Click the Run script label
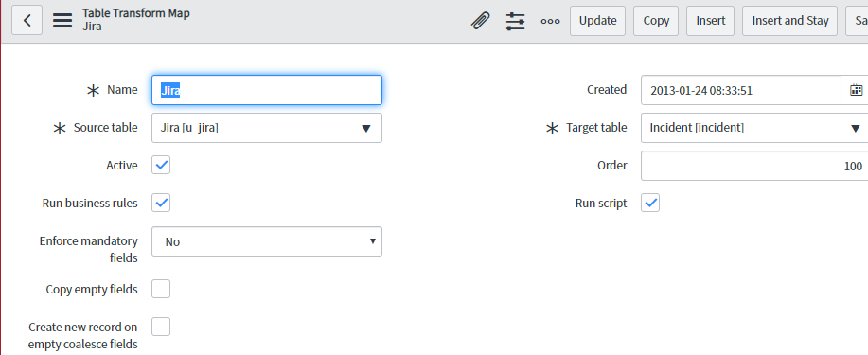Viewport: 868px width, 355px height. [601, 204]
